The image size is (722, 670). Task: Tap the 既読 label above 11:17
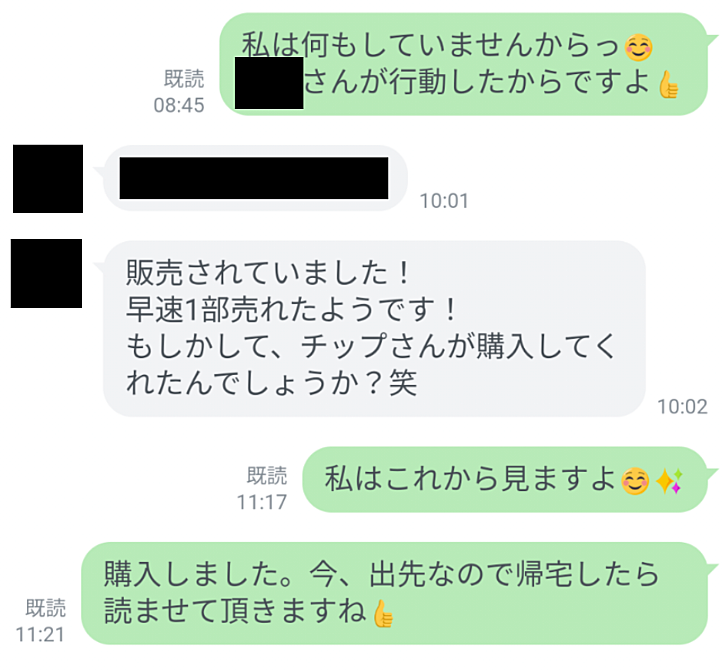click(x=267, y=476)
